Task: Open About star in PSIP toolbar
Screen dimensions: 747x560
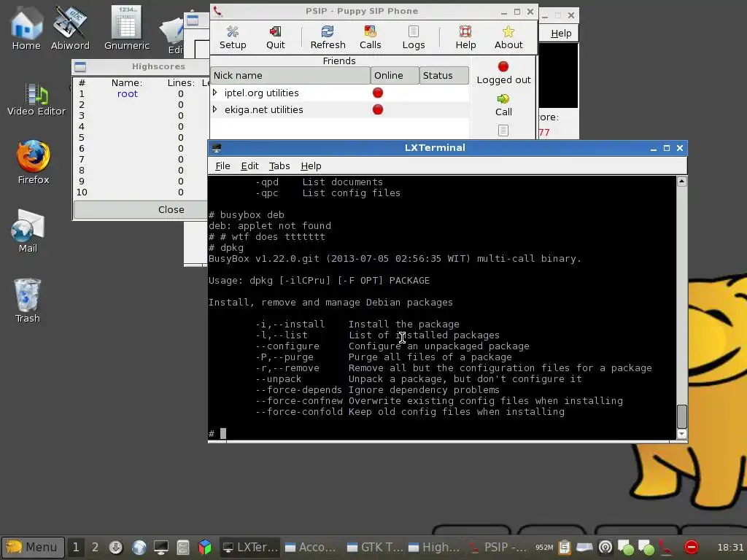Action: pyautogui.click(x=508, y=37)
